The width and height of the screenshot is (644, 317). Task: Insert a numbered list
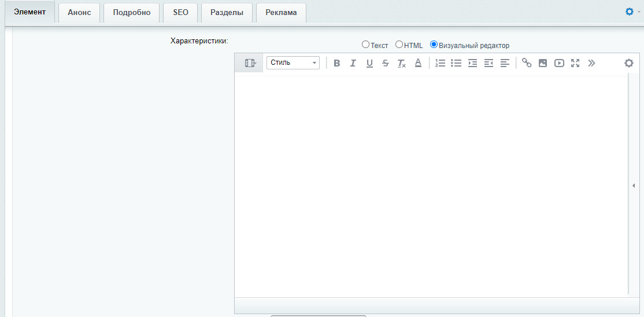click(x=441, y=63)
